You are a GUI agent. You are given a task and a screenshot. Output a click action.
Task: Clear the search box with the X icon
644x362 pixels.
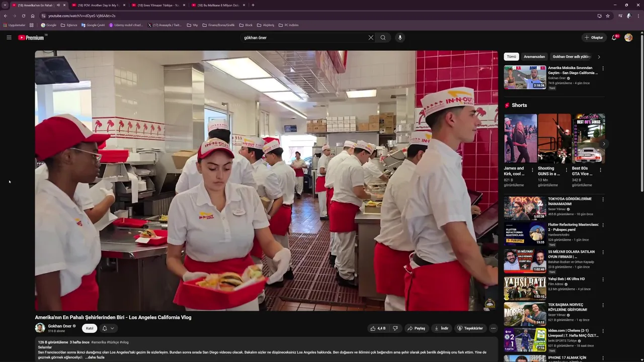coord(371,38)
